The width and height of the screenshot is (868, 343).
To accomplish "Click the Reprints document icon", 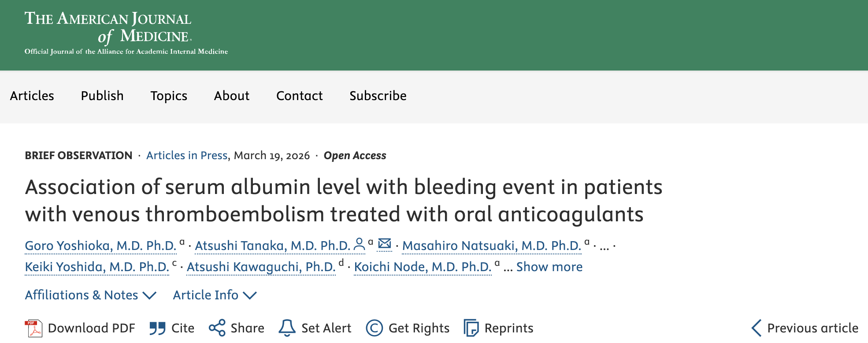I will point(471,328).
